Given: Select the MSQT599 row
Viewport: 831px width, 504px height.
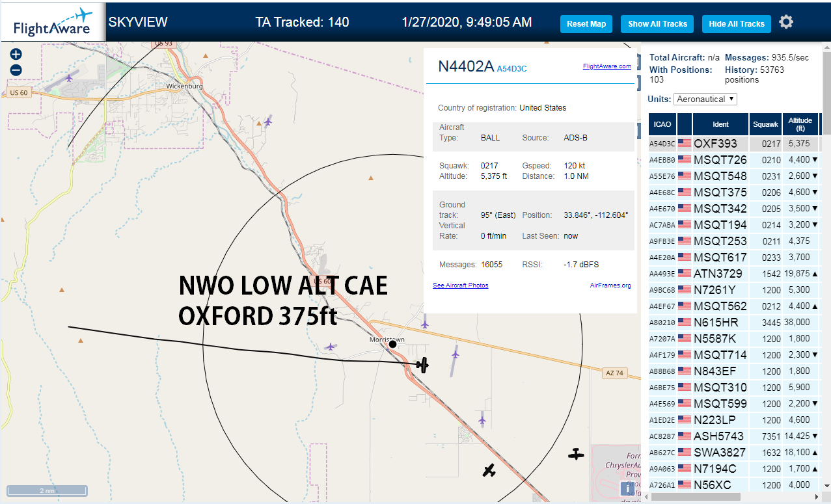Looking at the screenshot, I should [x=733, y=403].
